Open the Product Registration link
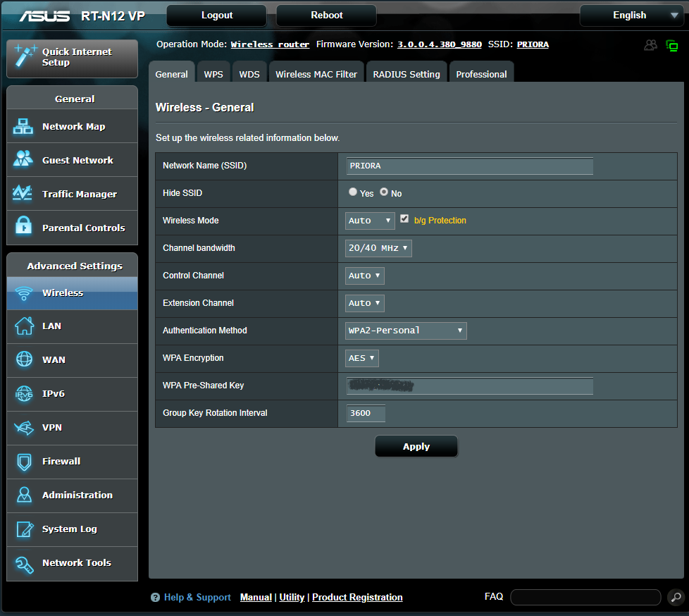Screen dimensions: 689x616 tap(357, 597)
